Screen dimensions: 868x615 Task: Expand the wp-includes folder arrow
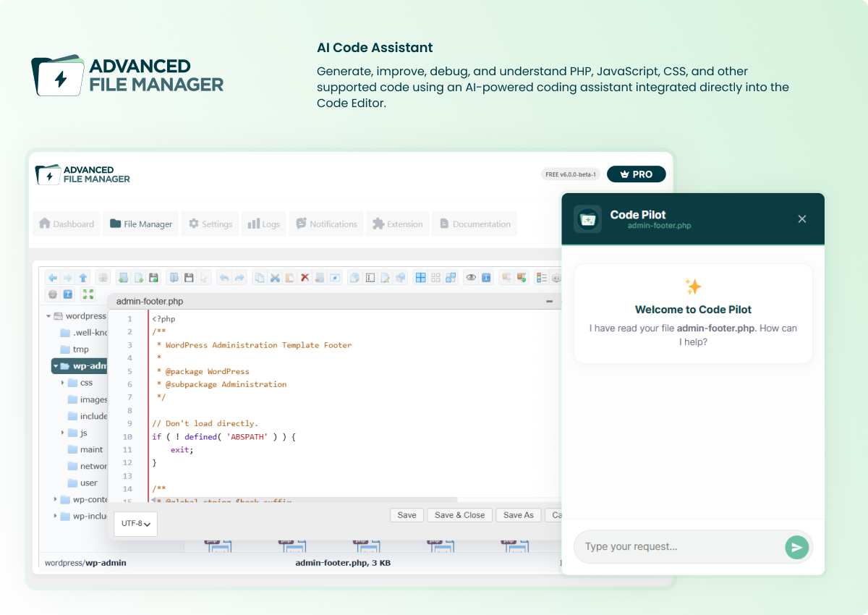click(x=56, y=516)
